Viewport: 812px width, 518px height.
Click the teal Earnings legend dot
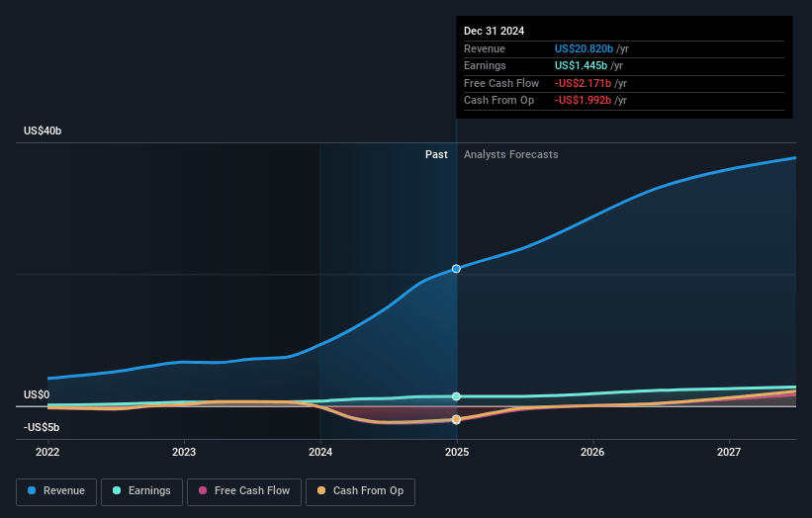tap(117, 490)
